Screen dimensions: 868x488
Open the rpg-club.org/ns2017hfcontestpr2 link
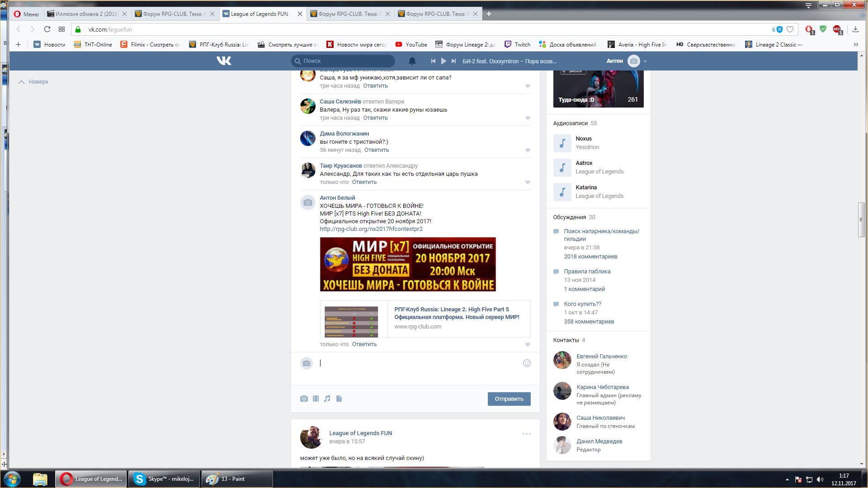pos(371,229)
